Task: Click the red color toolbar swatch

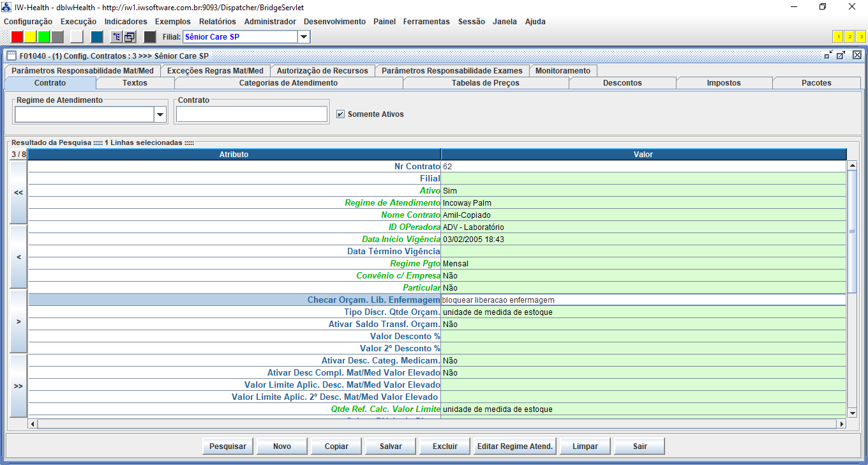Action: 17,37
